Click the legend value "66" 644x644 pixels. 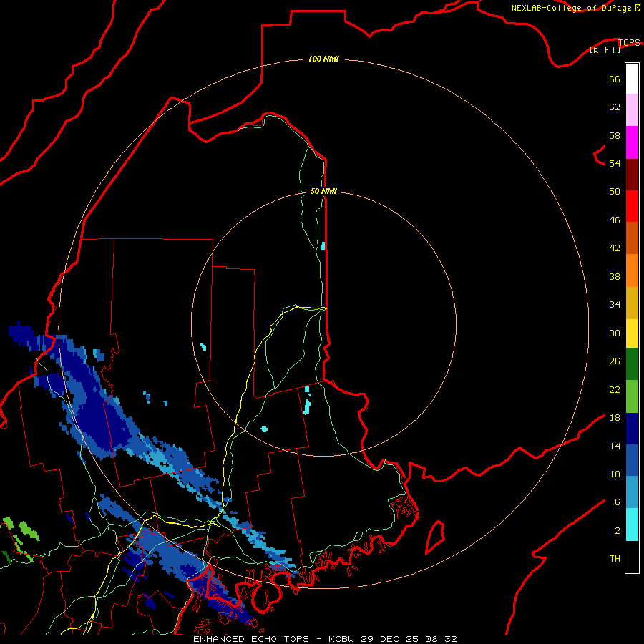(615, 79)
